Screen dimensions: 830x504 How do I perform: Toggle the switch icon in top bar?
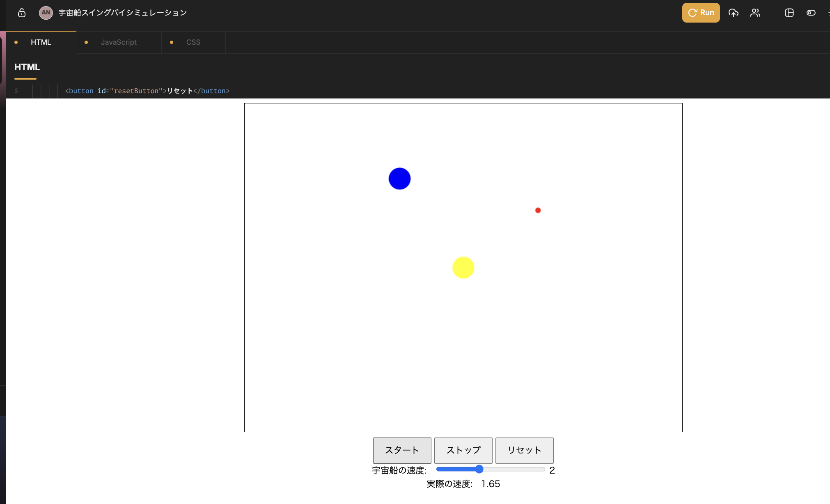(x=811, y=13)
